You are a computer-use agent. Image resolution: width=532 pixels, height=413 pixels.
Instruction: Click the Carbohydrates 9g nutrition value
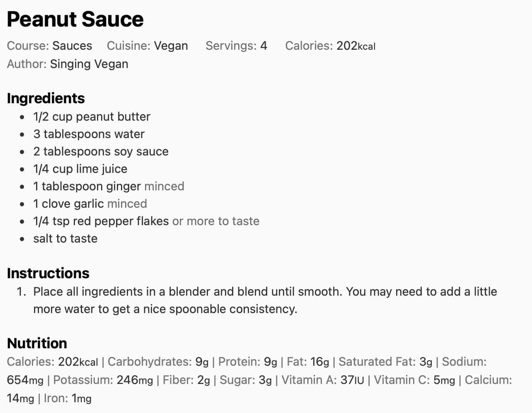202,362
